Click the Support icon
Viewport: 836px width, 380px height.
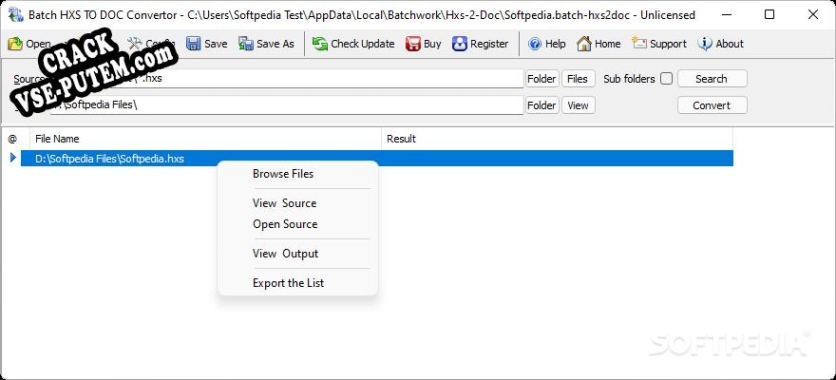tap(639, 43)
